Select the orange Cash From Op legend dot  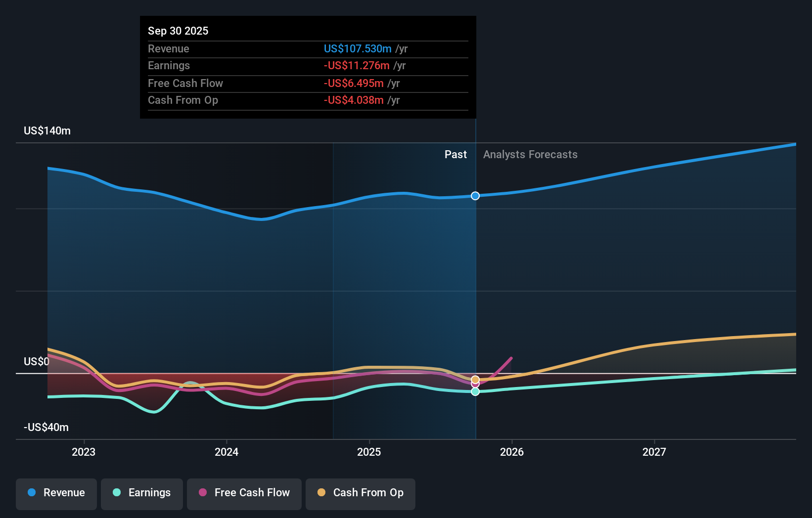point(321,493)
